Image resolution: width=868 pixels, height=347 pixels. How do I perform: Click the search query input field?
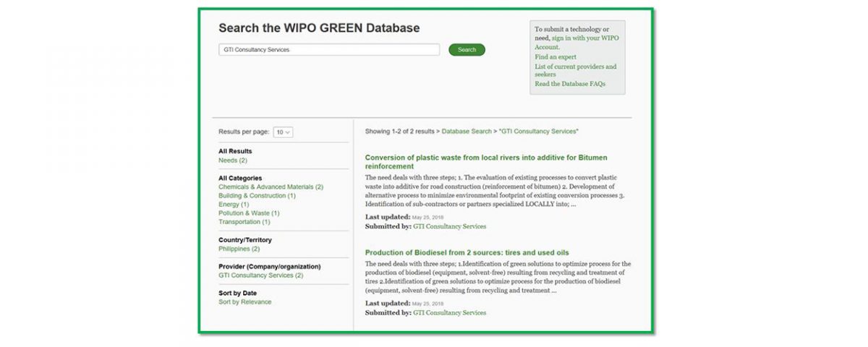coord(329,50)
